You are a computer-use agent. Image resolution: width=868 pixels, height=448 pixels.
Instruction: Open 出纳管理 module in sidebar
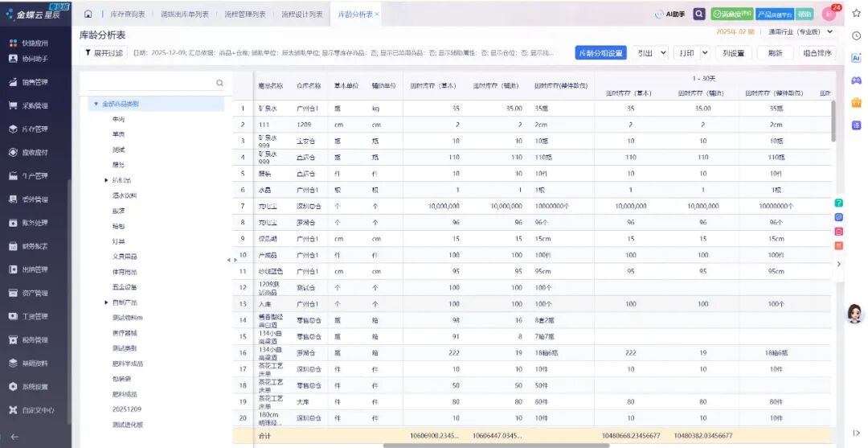tap(30, 269)
